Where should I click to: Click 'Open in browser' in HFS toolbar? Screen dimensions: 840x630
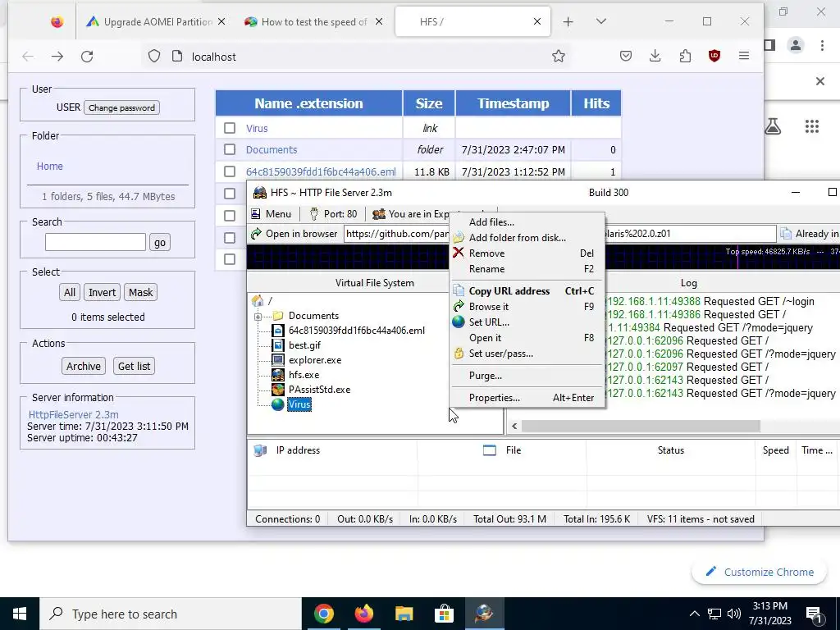tap(294, 234)
